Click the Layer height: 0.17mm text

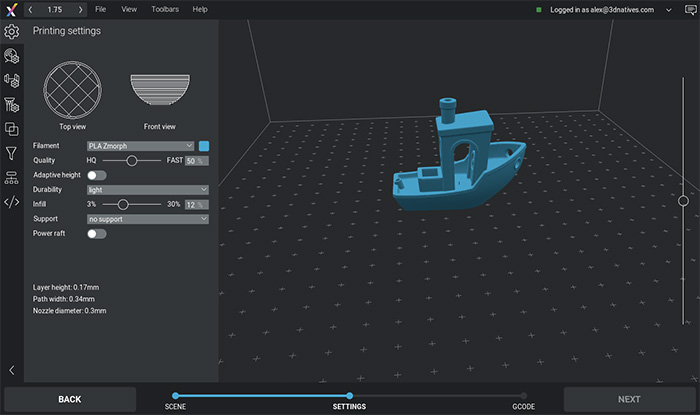pos(66,287)
